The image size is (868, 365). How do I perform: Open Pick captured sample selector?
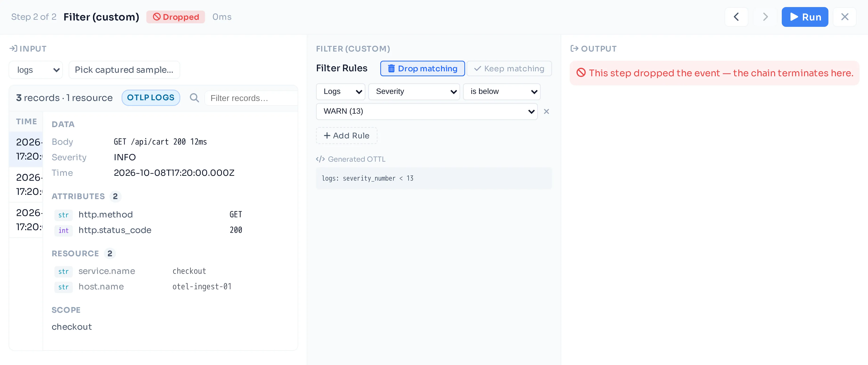[124, 70]
